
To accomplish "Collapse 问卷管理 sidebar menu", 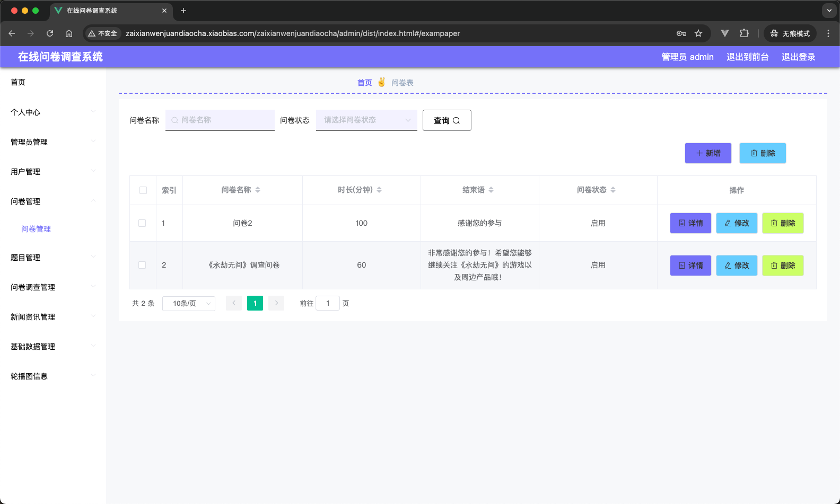I will pos(53,201).
